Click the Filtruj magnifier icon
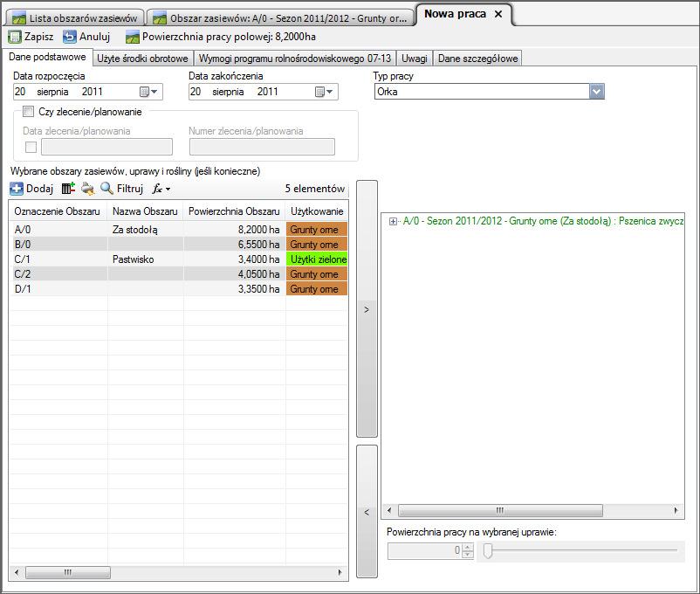This screenshot has height=594, width=700. (106, 189)
